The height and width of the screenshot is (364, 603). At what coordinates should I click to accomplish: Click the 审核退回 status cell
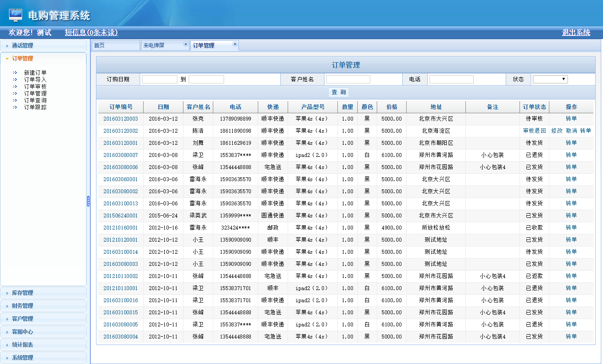(535, 131)
